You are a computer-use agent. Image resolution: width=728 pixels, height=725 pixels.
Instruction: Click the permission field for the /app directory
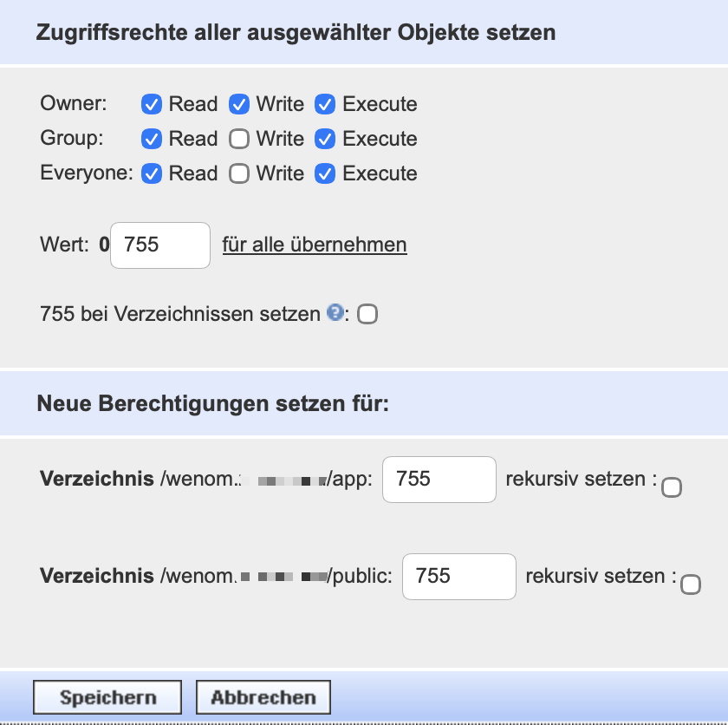[439, 480]
